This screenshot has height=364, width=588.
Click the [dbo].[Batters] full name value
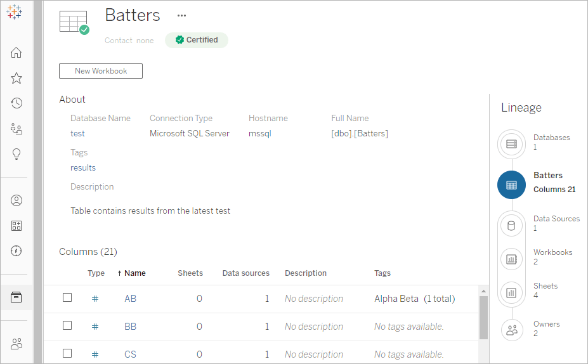(359, 133)
